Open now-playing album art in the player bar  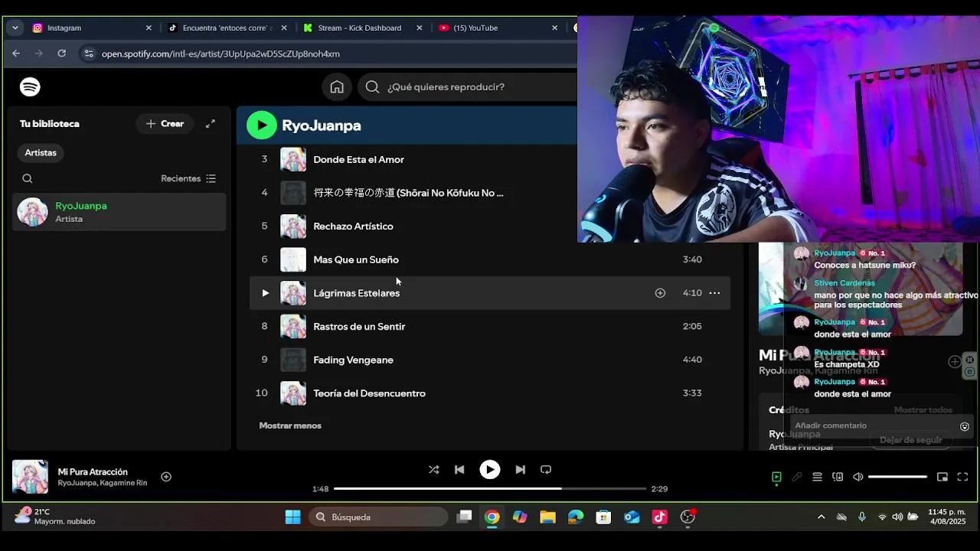click(x=30, y=477)
